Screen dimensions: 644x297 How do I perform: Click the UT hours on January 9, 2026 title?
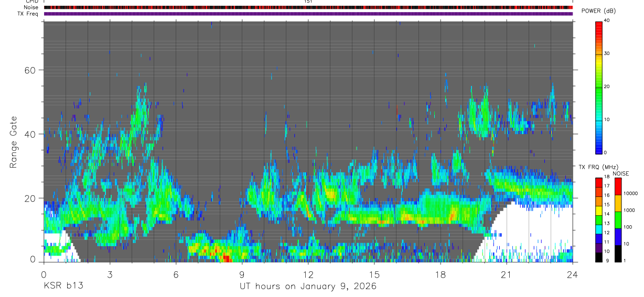coord(308,287)
